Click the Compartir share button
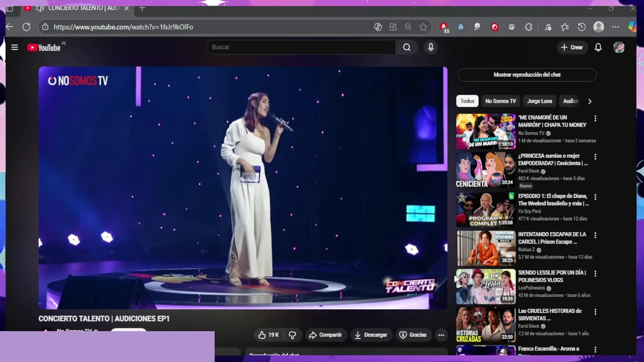Viewport: 644px width, 362px height. point(326,335)
